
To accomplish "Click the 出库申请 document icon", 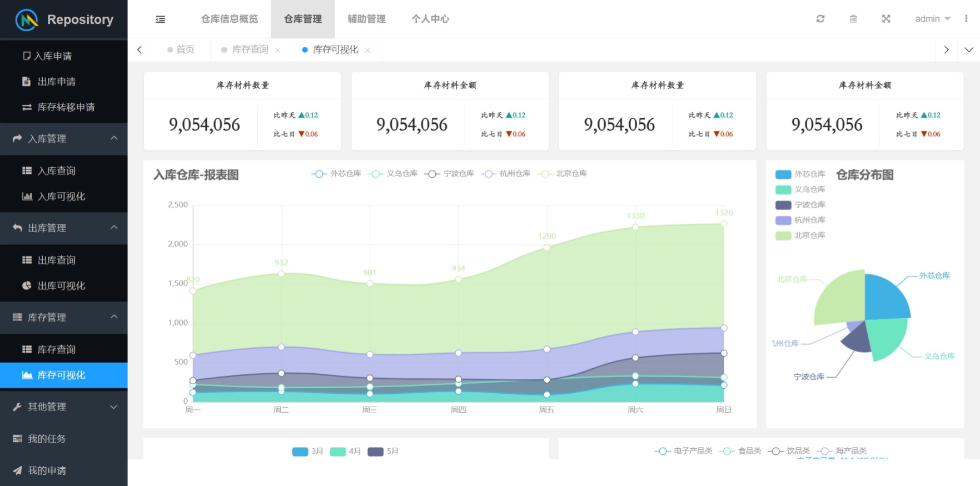I will click(x=26, y=82).
